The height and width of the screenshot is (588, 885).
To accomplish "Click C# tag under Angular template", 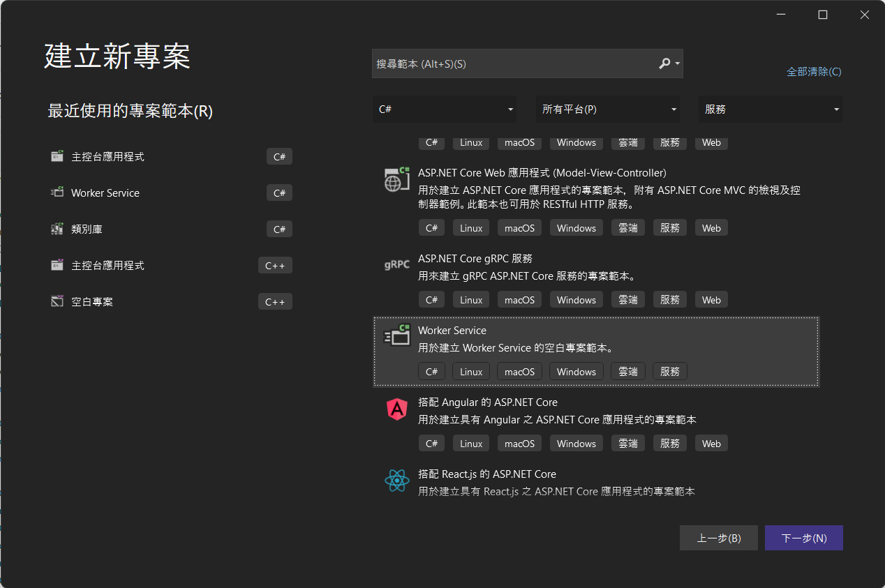I will (x=431, y=444).
